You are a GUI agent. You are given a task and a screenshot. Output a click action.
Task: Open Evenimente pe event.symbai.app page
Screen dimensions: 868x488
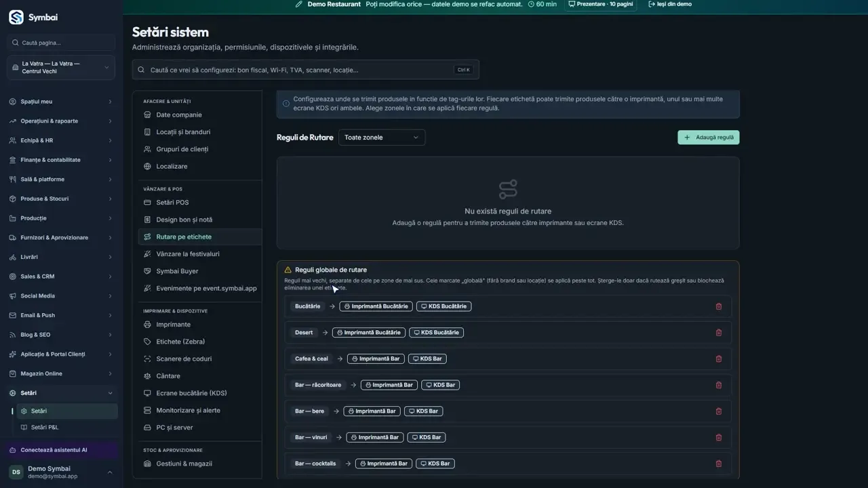click(x=200, y=288)
